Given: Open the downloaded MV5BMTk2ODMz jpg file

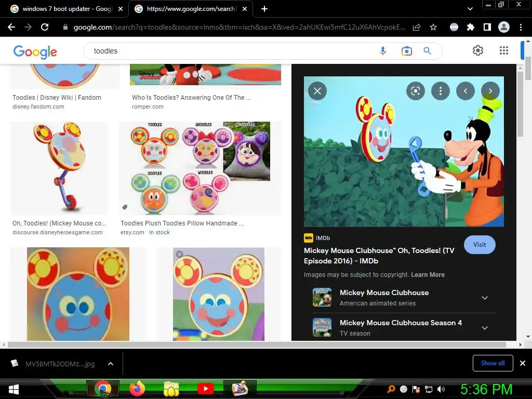Looking at the screenshot, I should pos(60,364).
